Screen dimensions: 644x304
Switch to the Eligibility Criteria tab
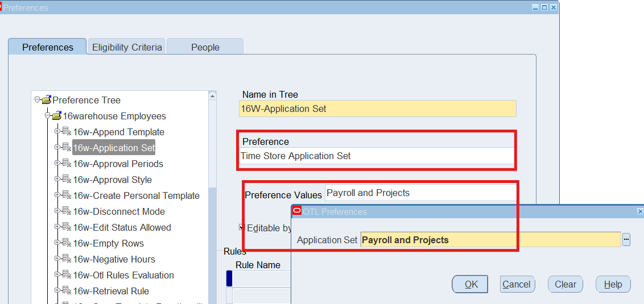click(x=127, y=47)
